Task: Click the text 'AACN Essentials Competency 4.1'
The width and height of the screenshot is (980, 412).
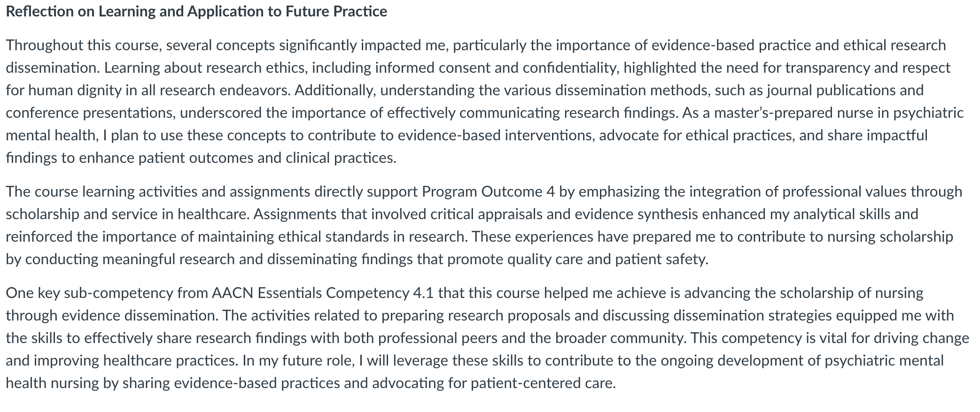Action: coord(323,293)
